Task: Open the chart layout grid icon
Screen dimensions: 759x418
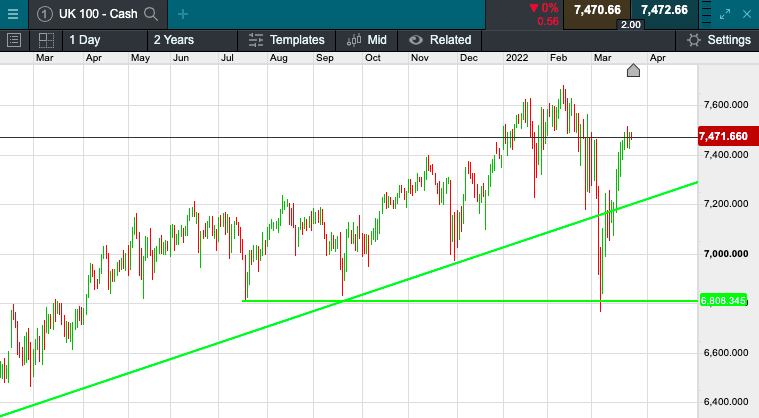Action: [46, 40]
